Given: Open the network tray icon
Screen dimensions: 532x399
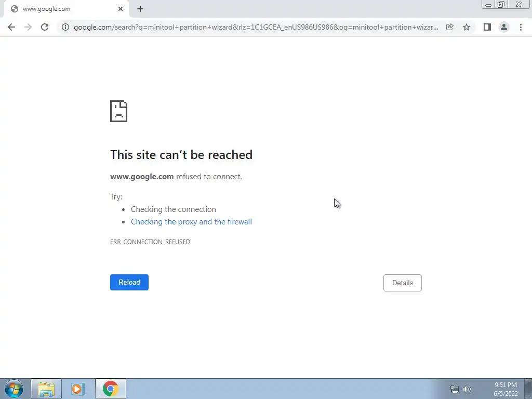Looking at the screenshot, I should [454, 389].
